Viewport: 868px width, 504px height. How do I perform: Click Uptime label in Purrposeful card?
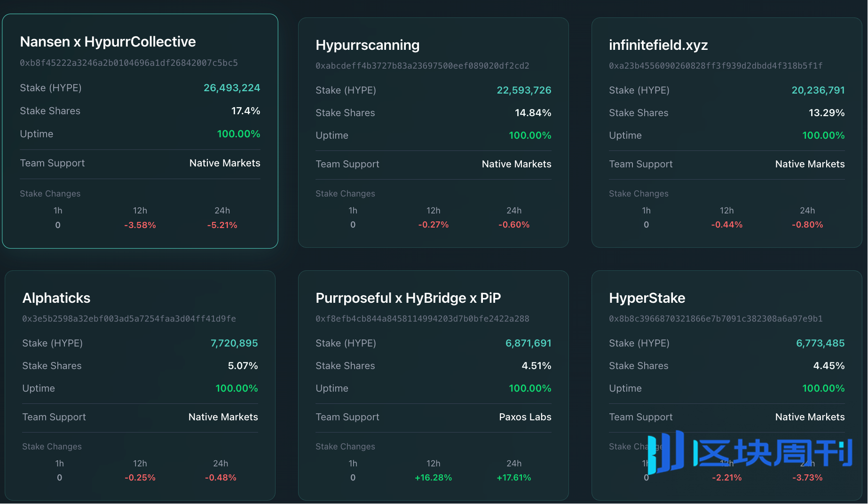tap(332, 388)
